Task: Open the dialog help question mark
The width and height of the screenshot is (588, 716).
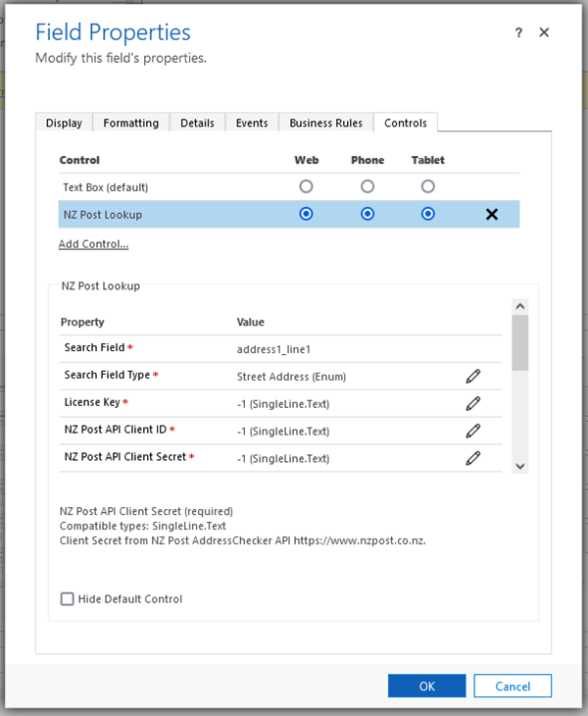Action: [518, 32]
